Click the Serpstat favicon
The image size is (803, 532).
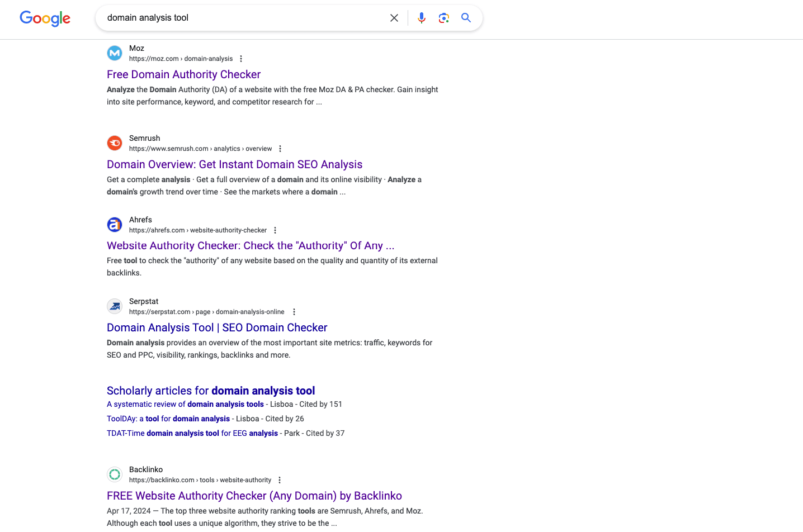[115, 306]
